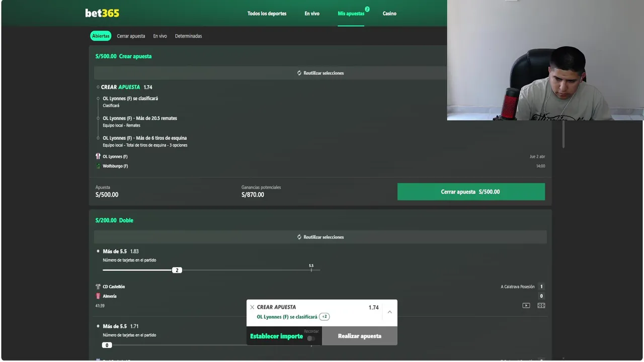Click the OL Lyonnes (F) team shirt icon
644x362 pixels.
(98, 156)
